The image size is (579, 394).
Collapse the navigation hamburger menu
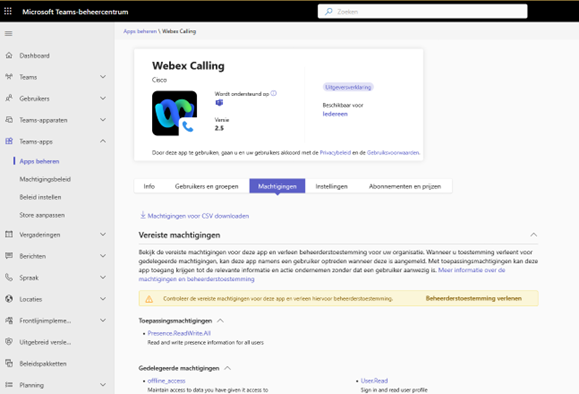8,34
